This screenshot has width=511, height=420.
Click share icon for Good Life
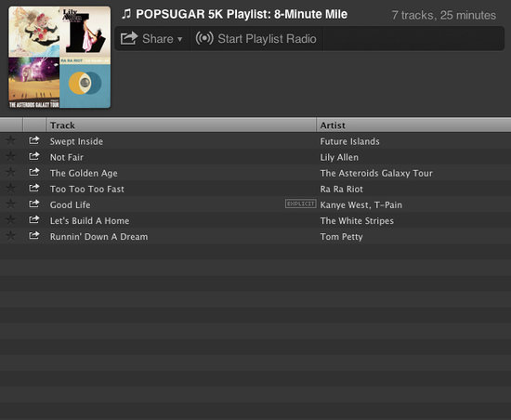[x=34, y=204]
